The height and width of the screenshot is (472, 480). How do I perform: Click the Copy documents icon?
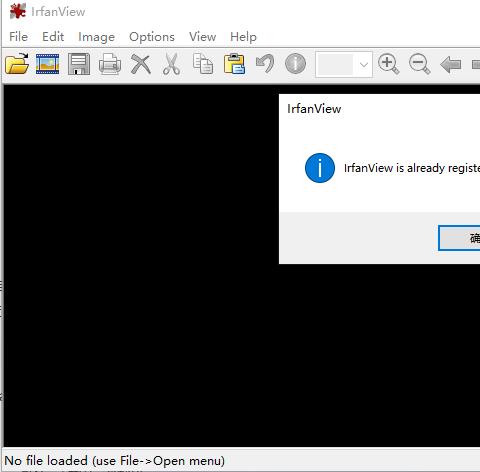click(x=203, y=63)
